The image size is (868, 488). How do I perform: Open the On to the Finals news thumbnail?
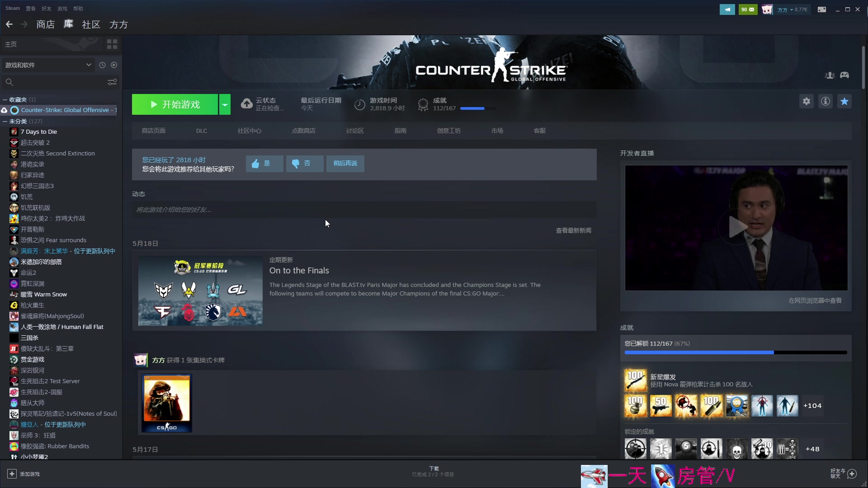pyautogui.click(x=200, y=291)
